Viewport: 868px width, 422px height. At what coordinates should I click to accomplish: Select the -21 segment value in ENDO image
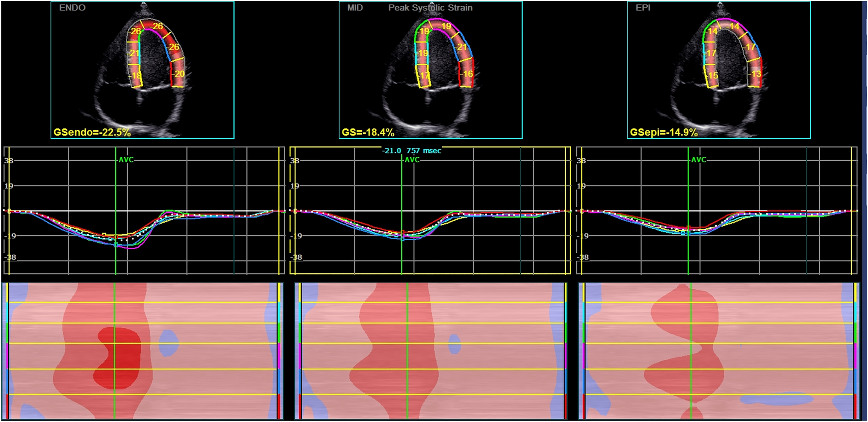coord(134,53)
